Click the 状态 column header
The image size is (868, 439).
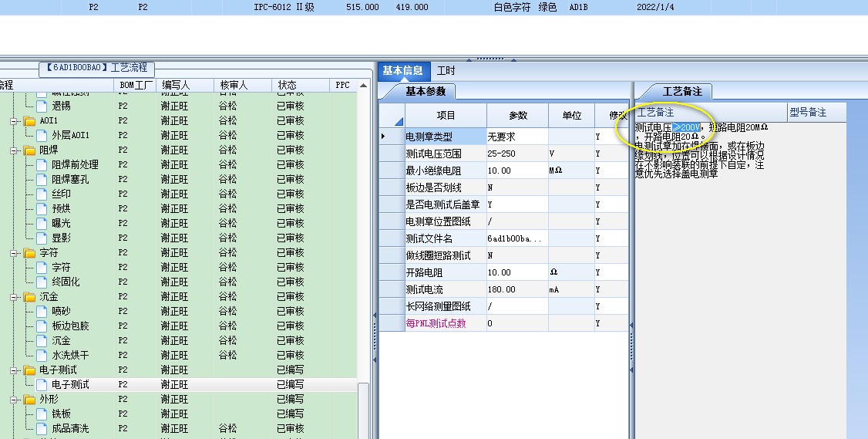(300, 86)
